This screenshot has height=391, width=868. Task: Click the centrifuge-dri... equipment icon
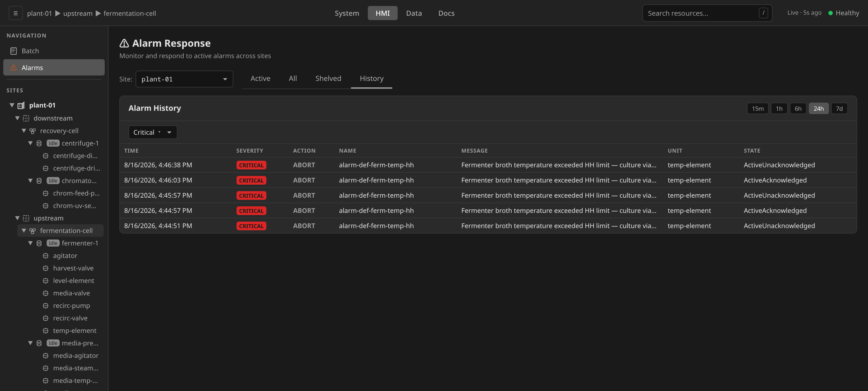46,168
